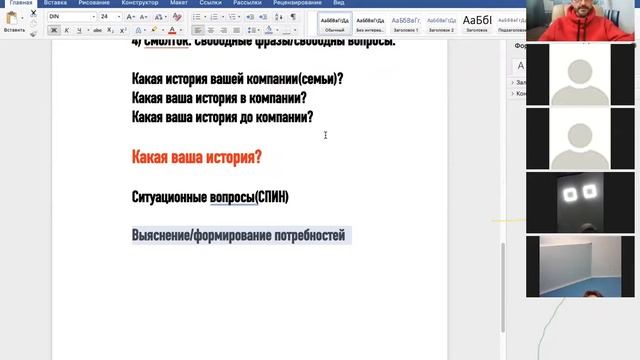Click the line 'Ситуационные вопросы(СПИН)'
This screenshot has height=360, width=640.
210,197
